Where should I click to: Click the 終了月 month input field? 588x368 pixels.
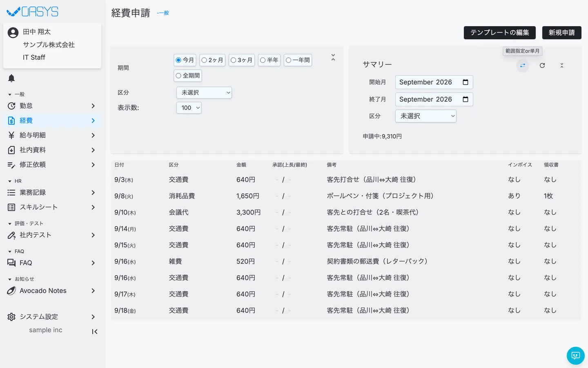(x=434, y=99)
